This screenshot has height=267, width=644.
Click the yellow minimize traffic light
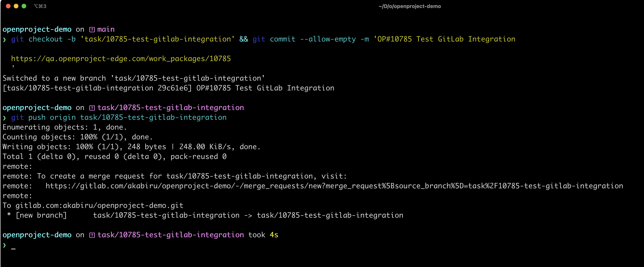coord(16,6)
